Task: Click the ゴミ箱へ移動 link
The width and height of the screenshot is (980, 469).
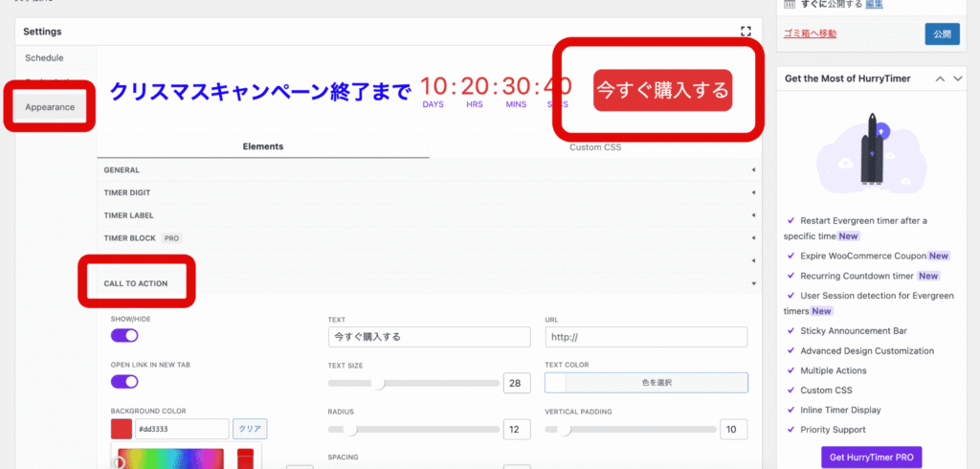Action: tap(810, 33)
